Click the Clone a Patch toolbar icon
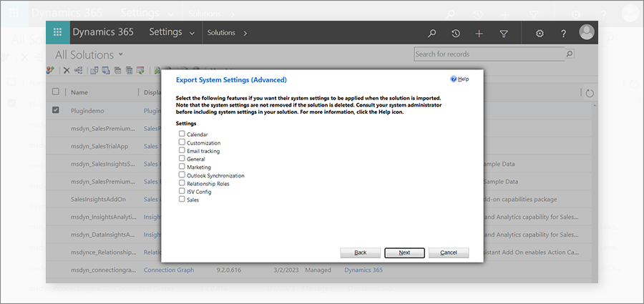Screen dimensions: 644x304 pos(117,71)
